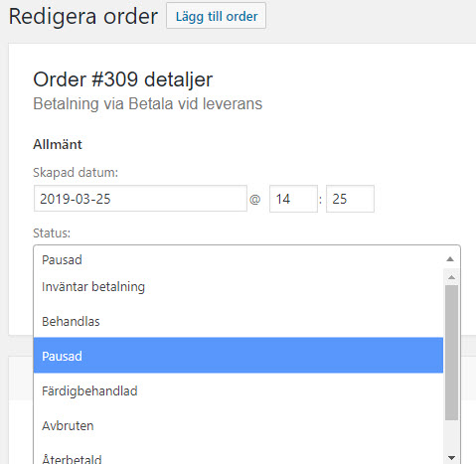This screenshot has width=476, height=464.
Task: Click the status list scrollbar thumb
Action: click(x=452, y=353)
